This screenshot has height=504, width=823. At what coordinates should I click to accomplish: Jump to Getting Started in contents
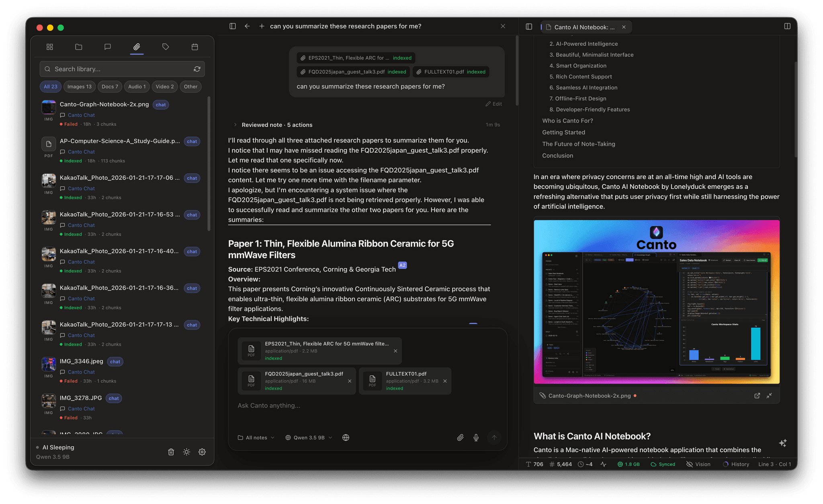563,132
